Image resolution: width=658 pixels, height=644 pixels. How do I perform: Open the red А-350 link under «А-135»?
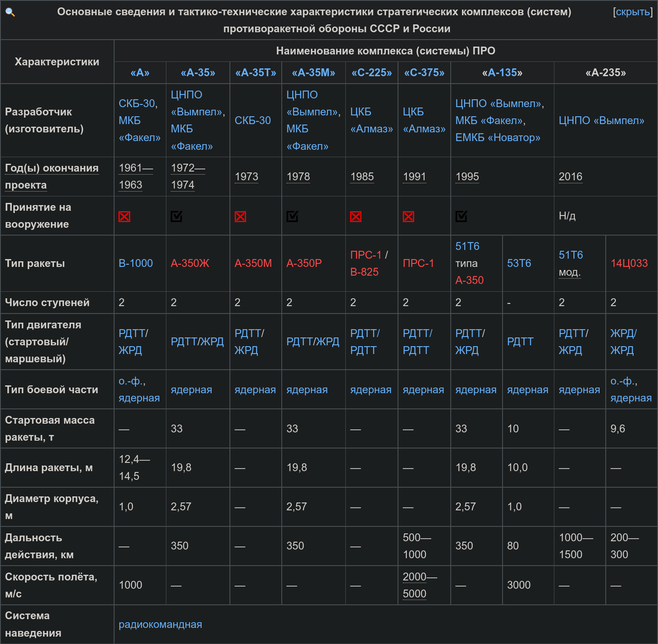(x=469, y=280)
